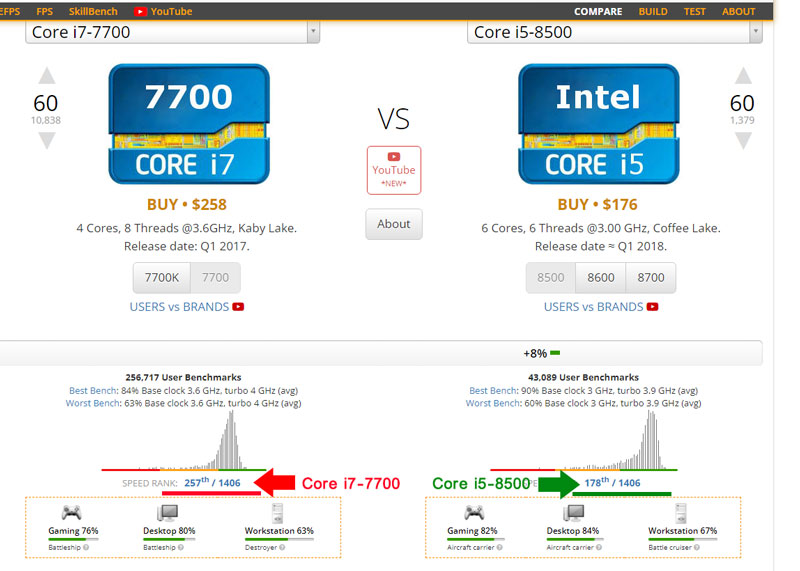
Task: Click the Intel Core i5 processor badge image
Action: [x=598, y=123]
